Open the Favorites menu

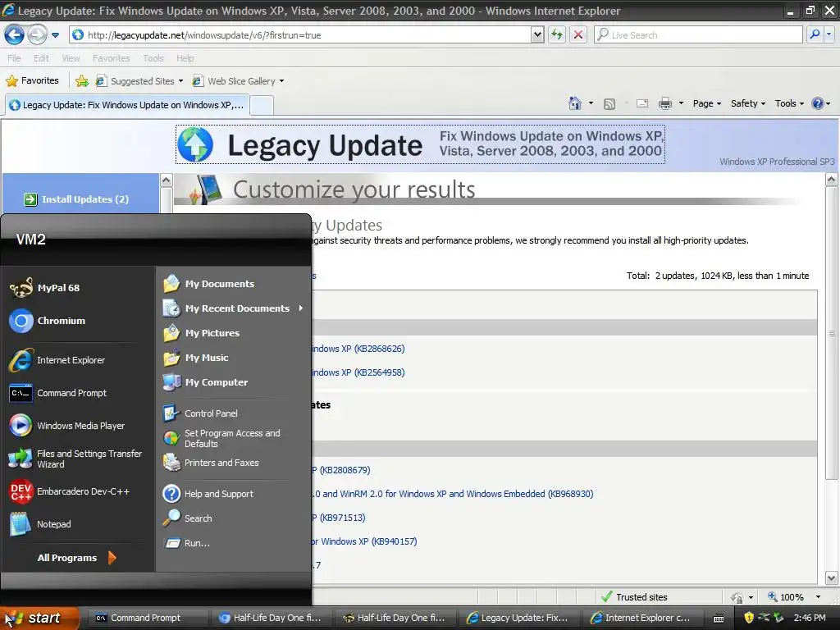(112, 58)
